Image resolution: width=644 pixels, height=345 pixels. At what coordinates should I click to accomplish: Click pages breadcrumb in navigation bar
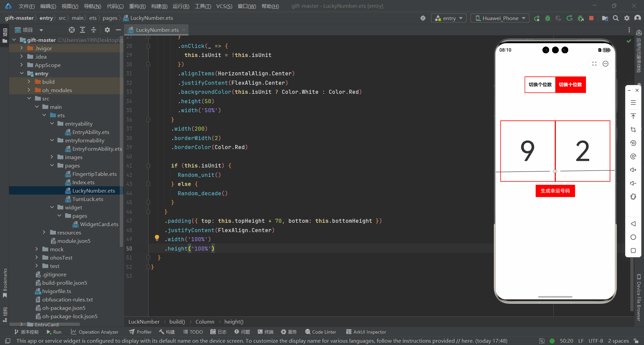(110, 18)
